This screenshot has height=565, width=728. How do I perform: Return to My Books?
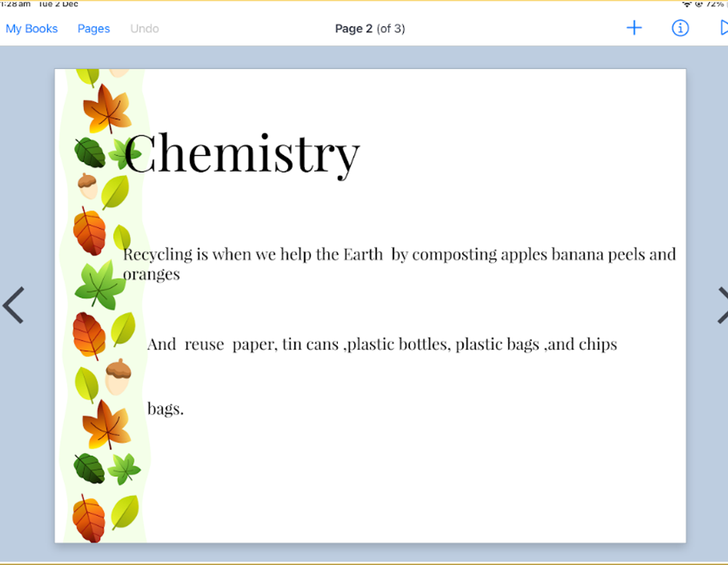(32, 28)
